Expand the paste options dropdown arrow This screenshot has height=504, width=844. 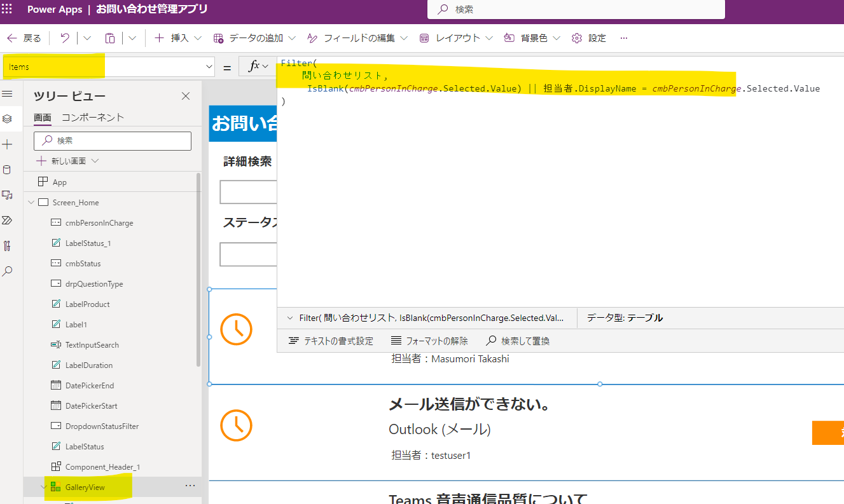click(132, 38)
